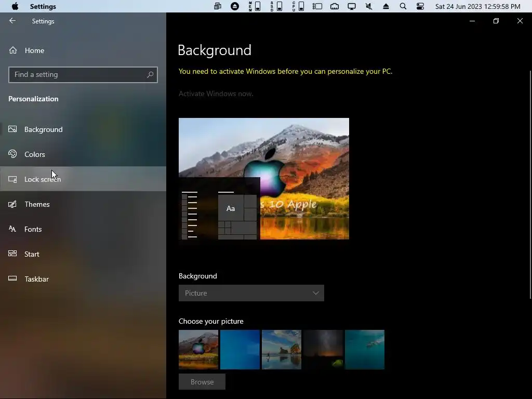
Task: Click the Colors palette icon
Action: (x=12, y=154)
